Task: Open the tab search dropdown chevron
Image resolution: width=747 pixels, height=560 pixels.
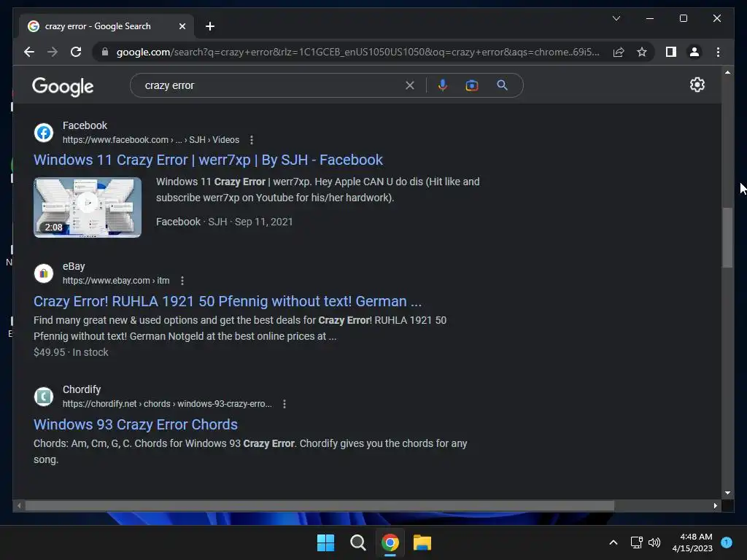Action: point(616,18)
